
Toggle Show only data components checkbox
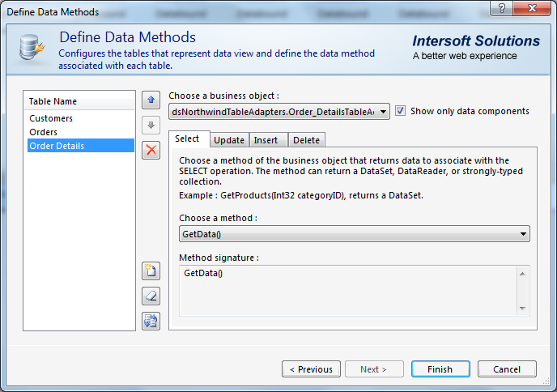[401, 111]
